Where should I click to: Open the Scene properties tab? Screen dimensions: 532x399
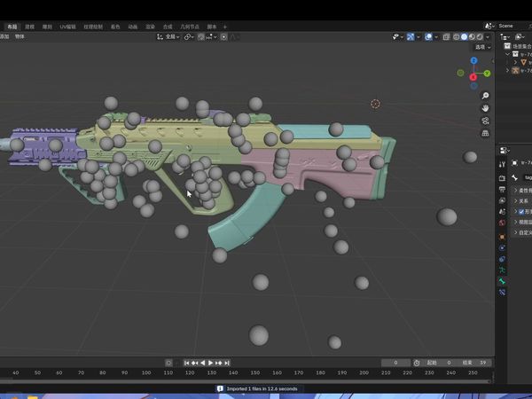(502, 211)
